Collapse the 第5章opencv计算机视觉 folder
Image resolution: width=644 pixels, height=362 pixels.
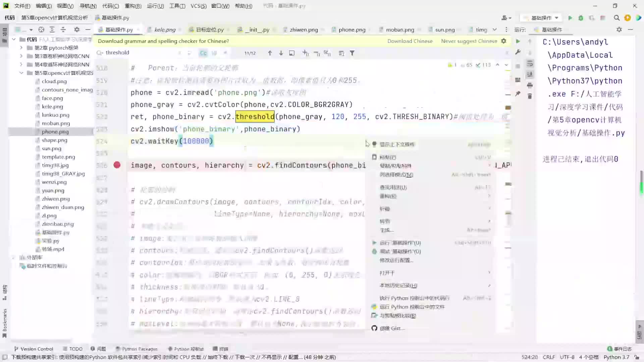pyautogui.click(x=21, y=73)
